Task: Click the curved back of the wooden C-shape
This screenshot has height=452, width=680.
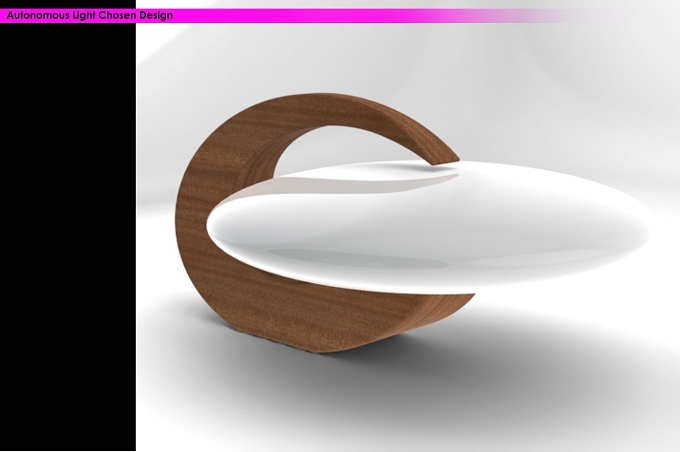Action: click(x=195, y=217)
